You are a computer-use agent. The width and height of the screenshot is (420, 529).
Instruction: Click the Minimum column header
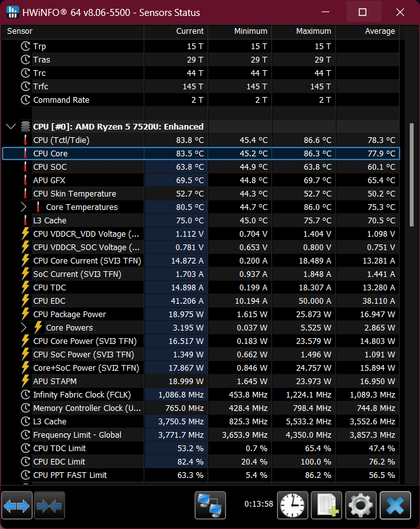click(x=240, y=31)
